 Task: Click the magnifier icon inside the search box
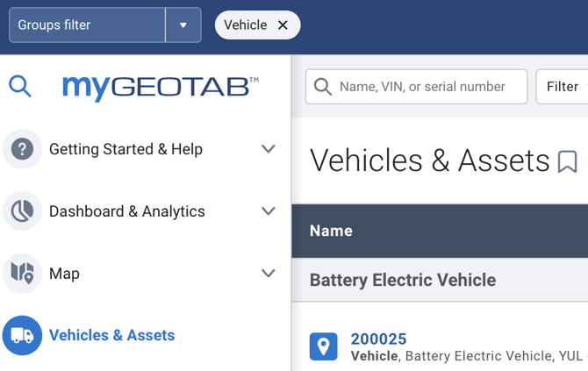322,87
